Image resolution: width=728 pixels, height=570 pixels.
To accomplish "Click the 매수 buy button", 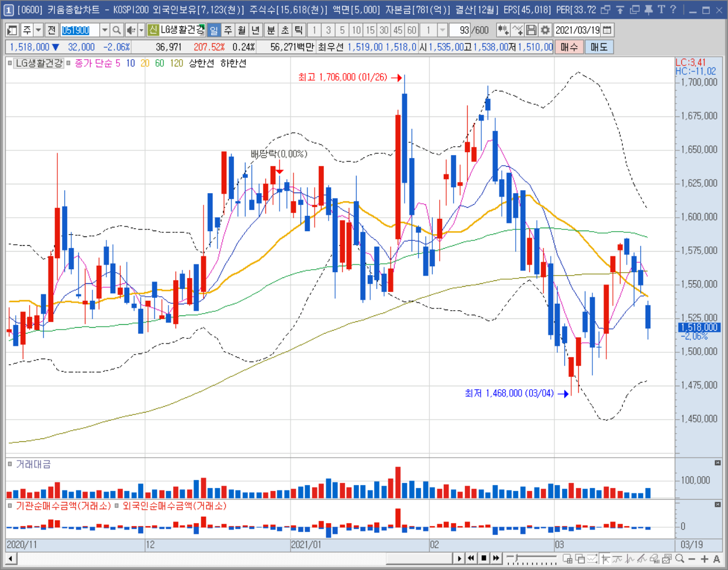I will pos(569,47).
